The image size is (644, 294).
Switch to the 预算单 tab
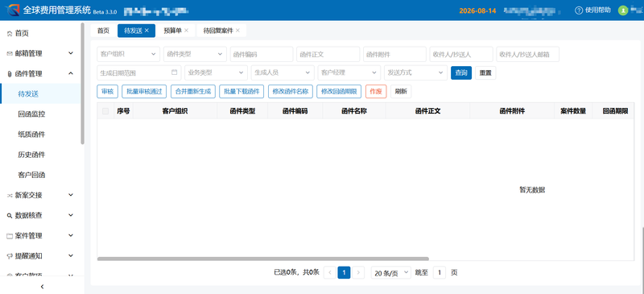(x=172, y=31)
